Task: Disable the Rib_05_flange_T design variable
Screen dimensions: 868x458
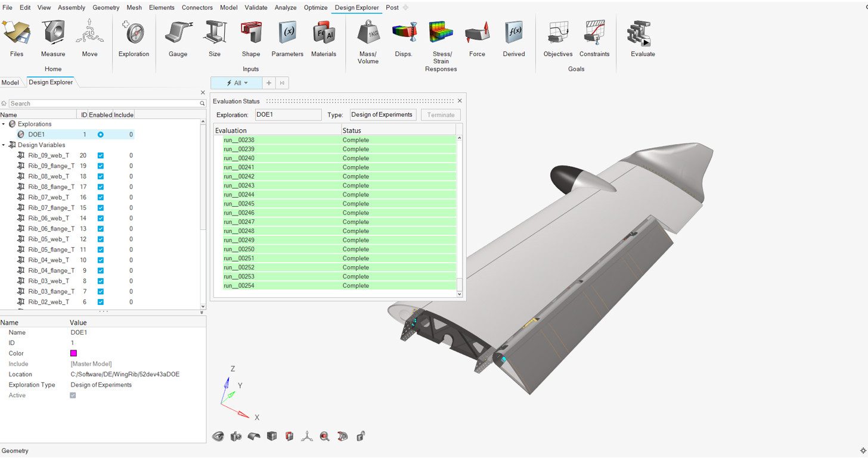Action: coord(101,250)
